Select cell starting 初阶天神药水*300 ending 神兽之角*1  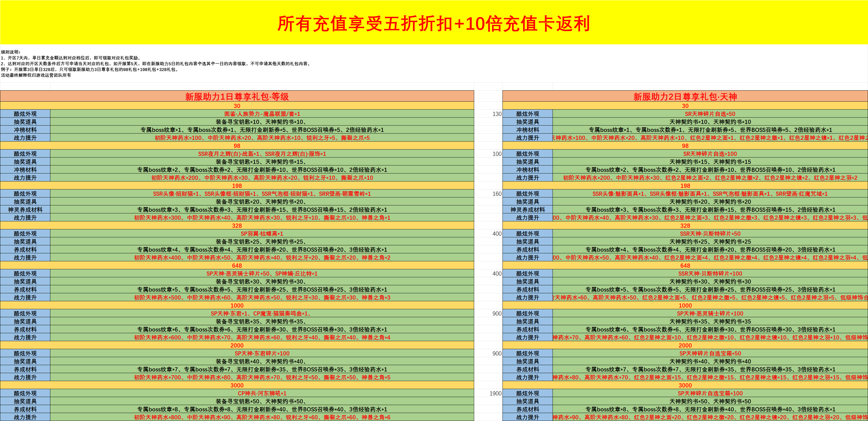262,218
